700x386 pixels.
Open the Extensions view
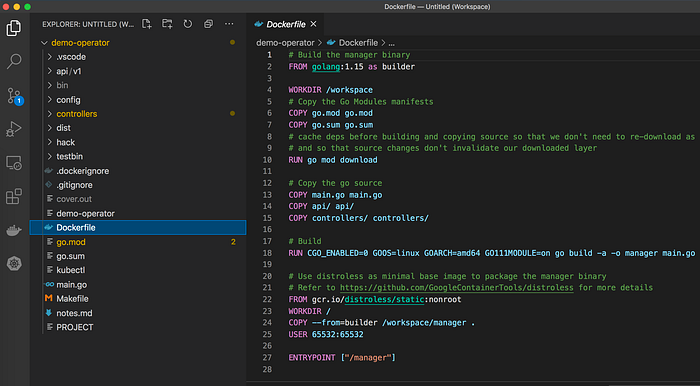click(x=14, y=196)
